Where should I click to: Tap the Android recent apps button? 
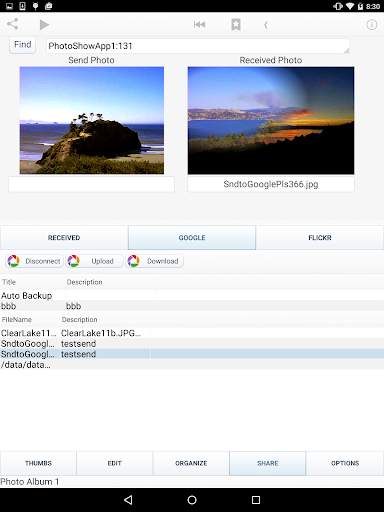point(256,500)
